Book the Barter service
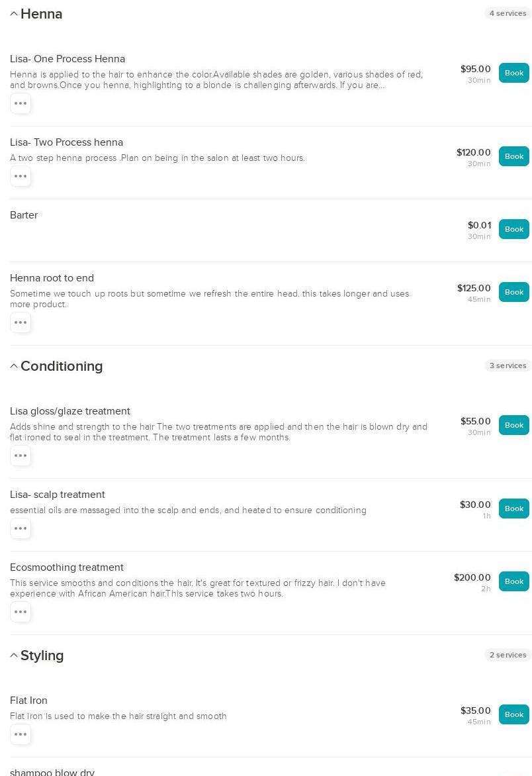 513,229
